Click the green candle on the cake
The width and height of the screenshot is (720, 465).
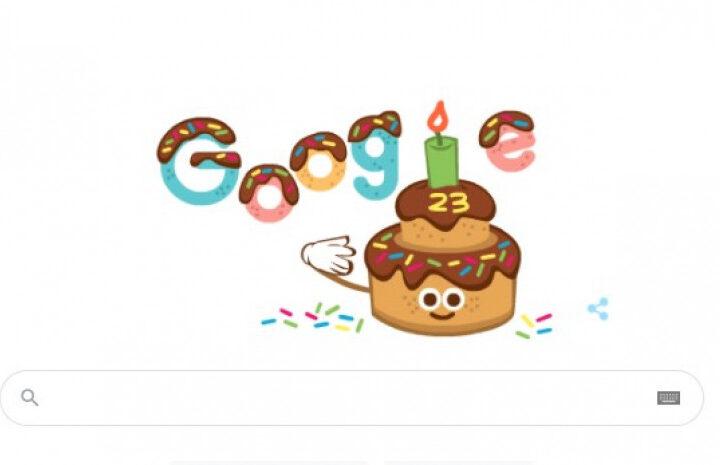[442, 162]
